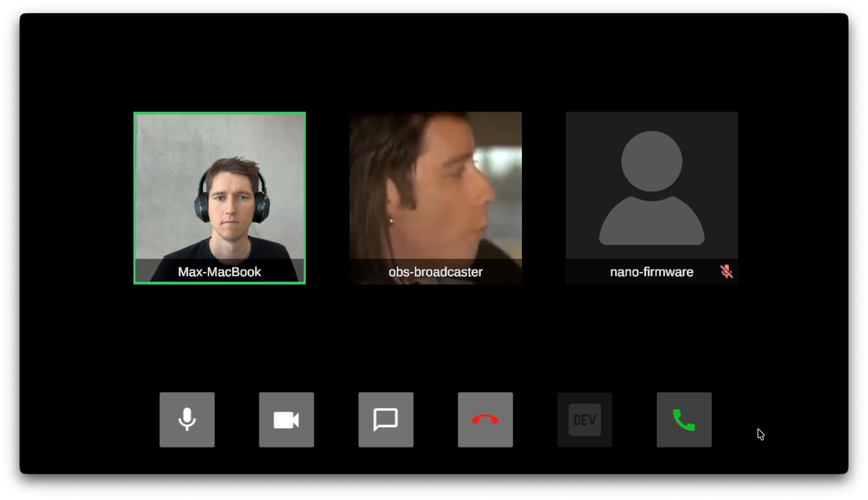Open the chat bubble button

[386, 420]
